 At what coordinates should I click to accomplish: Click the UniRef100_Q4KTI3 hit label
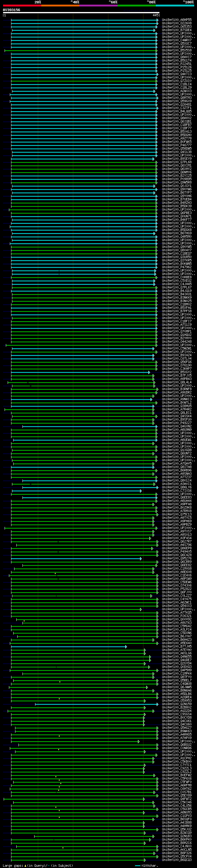click(177, 74)
